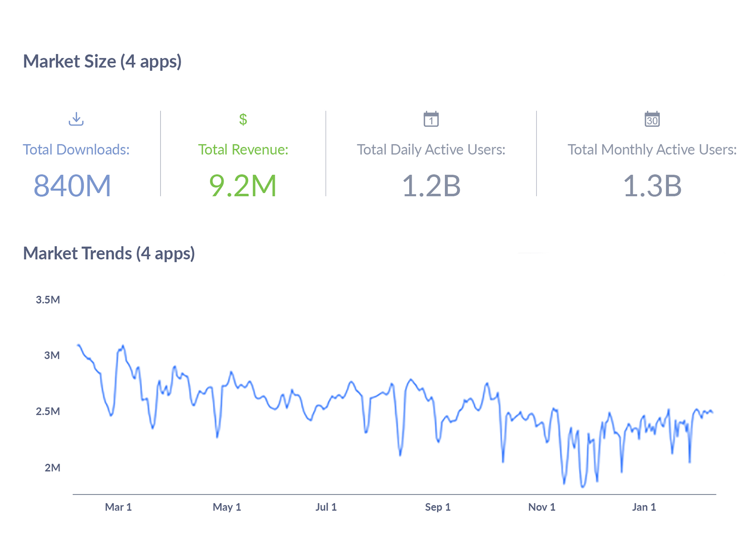Click the Market Size (4 apps) heading
The height and width of the screenshot is (543, 756).
[102, 61]
